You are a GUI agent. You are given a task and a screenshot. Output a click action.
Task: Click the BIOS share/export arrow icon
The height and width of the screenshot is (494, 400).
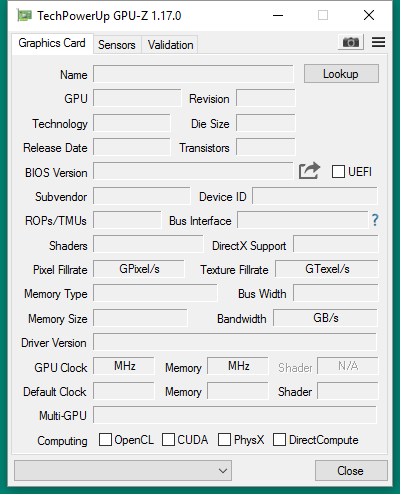tap(309, 171)
